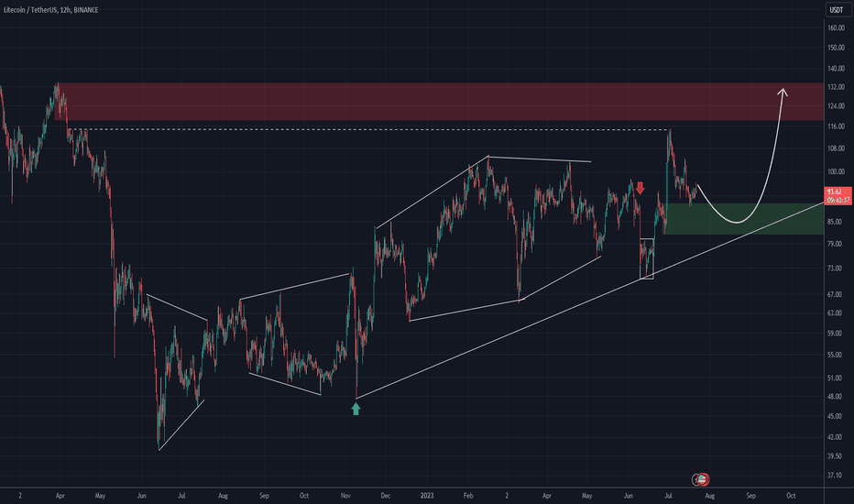
Task: Click the Nov label on time axis
Action: point(345,496)
